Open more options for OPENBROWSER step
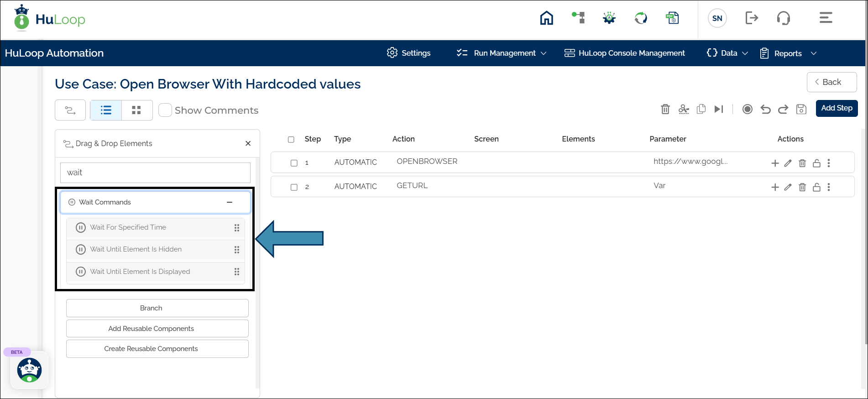The height and width of the screenshot is (399, 868). click(829, 163)
